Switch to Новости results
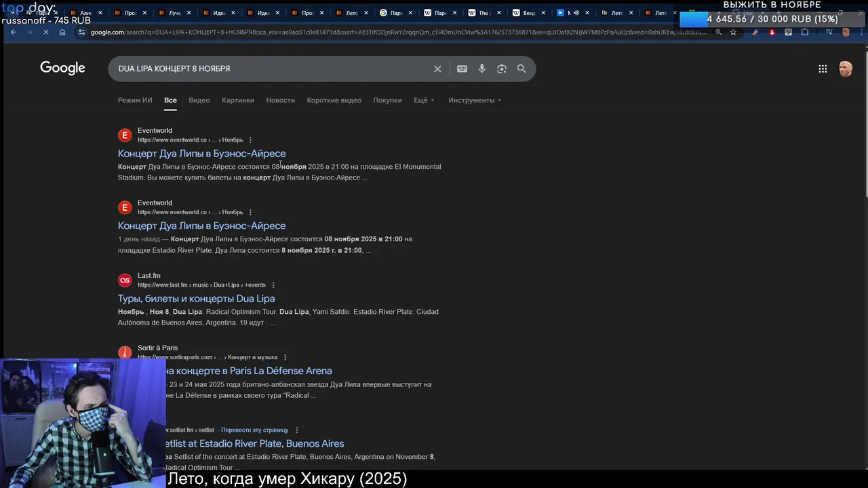Viewport: 868px width, 488px height. (x=280, y=100)
